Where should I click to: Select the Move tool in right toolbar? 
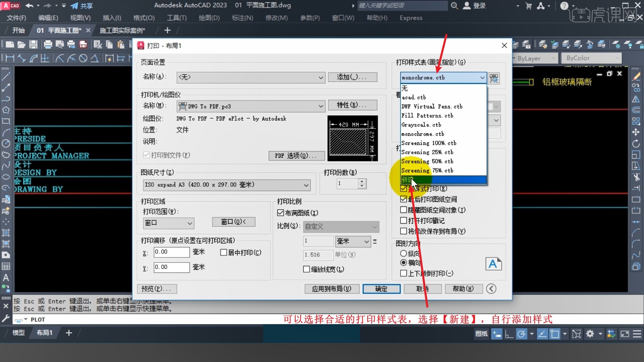[636, 132]
